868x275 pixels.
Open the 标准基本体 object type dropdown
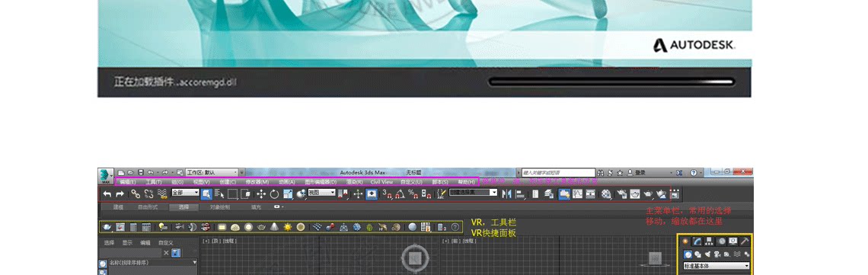tap(716, 266)
